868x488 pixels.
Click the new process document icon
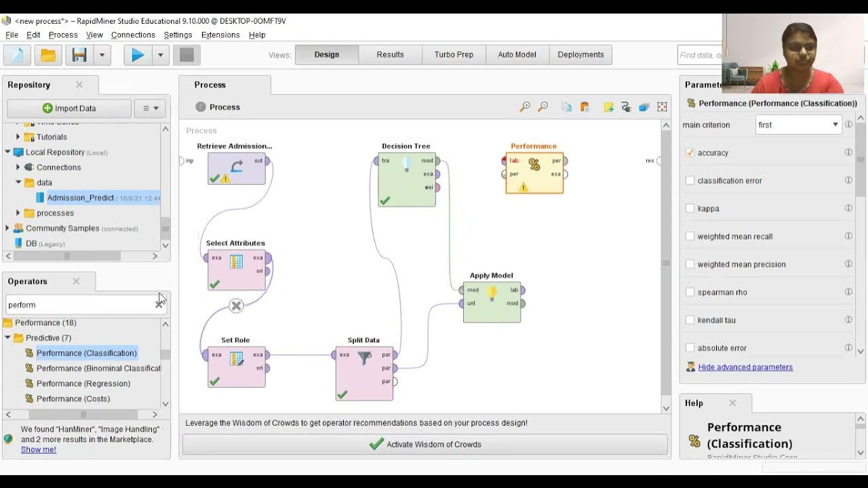click(18, 55)
